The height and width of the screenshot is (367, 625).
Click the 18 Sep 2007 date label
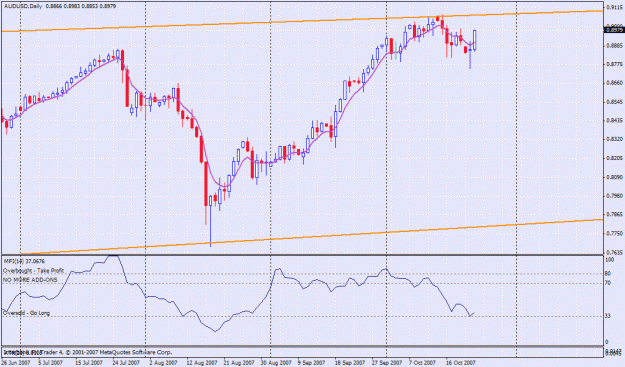tap(350, 363)
